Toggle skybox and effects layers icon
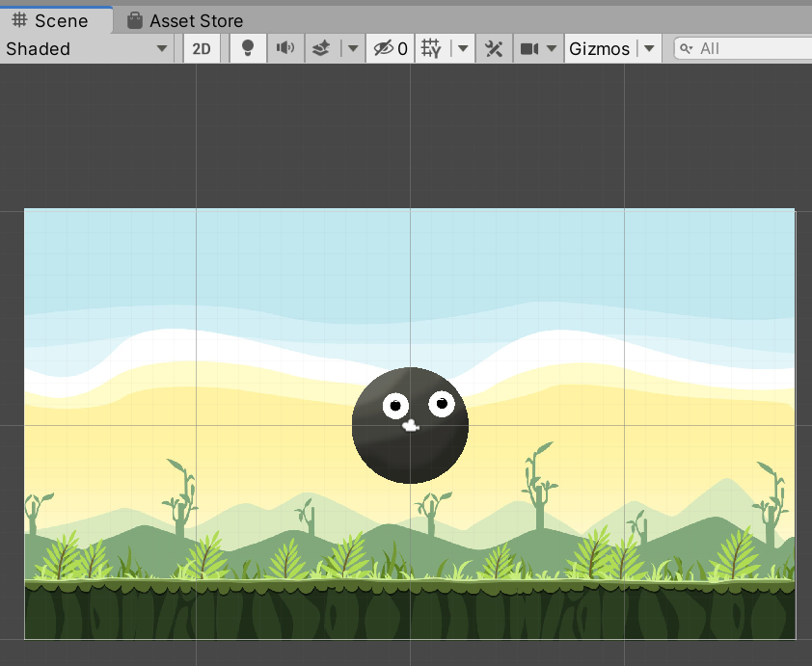The image size is (812, 666). [x=322, y=48]
